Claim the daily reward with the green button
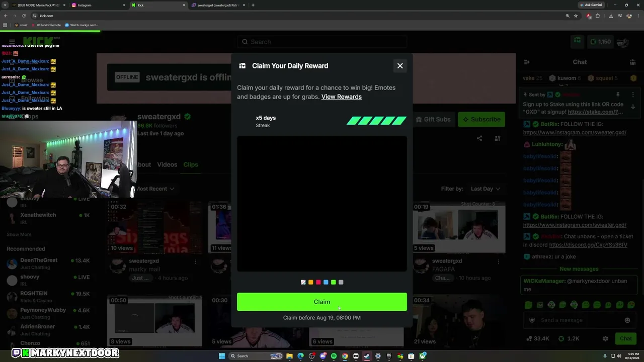The height and width of the screenshot is (362, 644). pyautogui.click(x=322, y=302)
